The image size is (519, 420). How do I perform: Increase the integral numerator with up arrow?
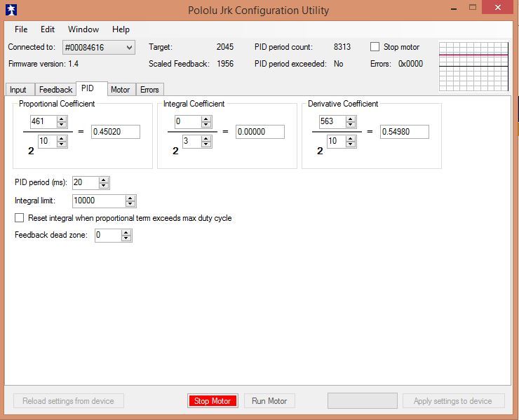coord(206,118)
